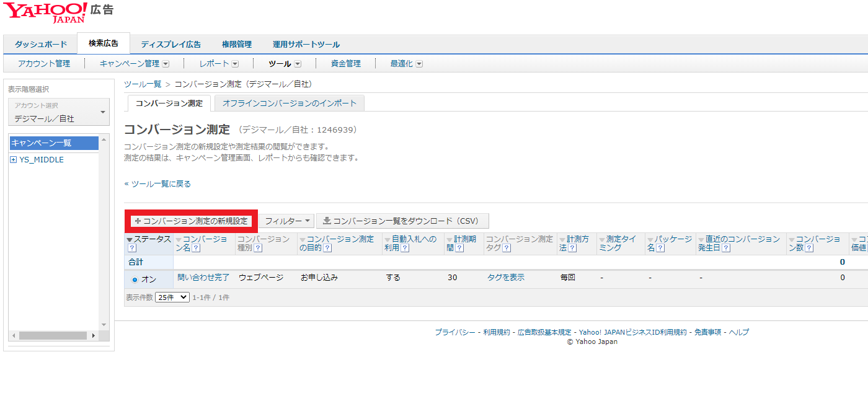Open 問い合わせ完了 conversion link

pos(203,278)
